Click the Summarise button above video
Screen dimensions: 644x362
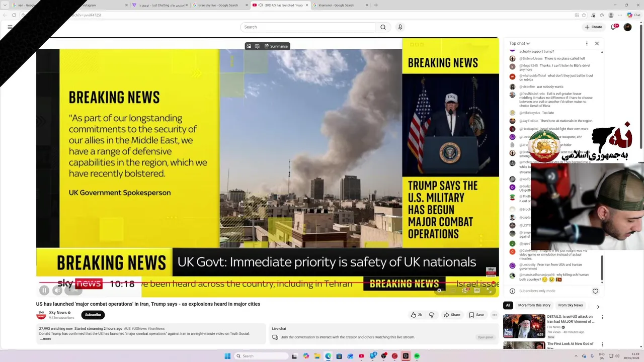click(276, 46)
